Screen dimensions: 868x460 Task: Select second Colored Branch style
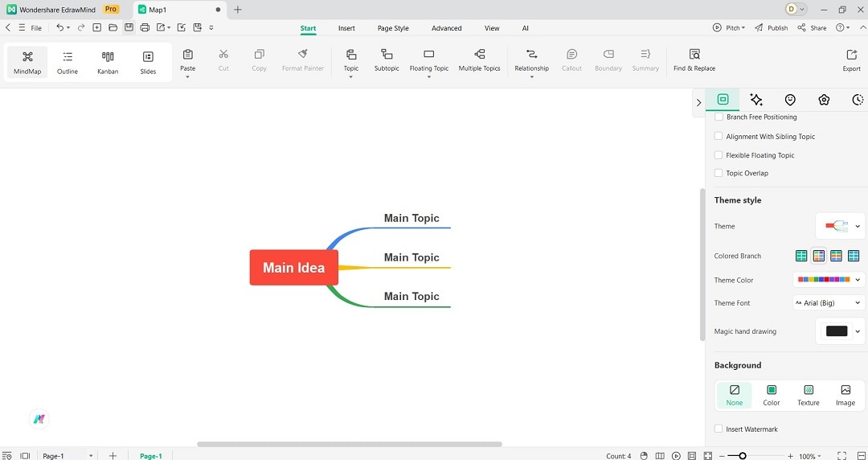coord(819,256)
